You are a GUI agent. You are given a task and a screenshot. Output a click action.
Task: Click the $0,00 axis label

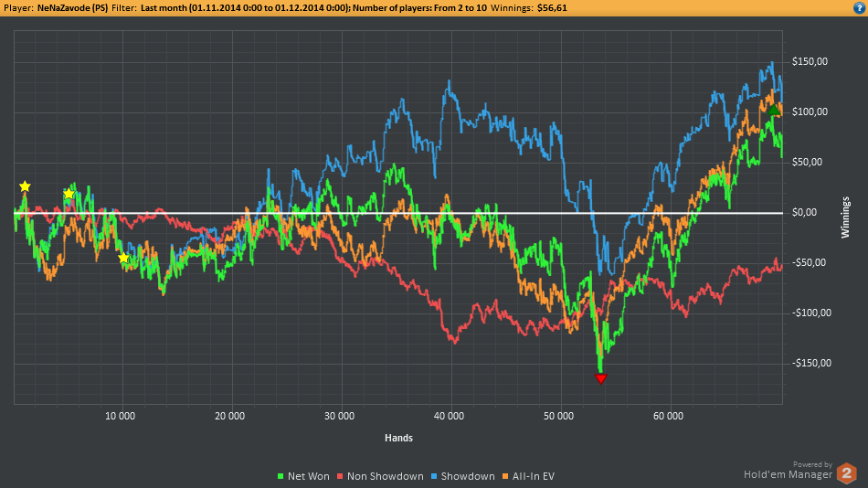tap(804, 213)
